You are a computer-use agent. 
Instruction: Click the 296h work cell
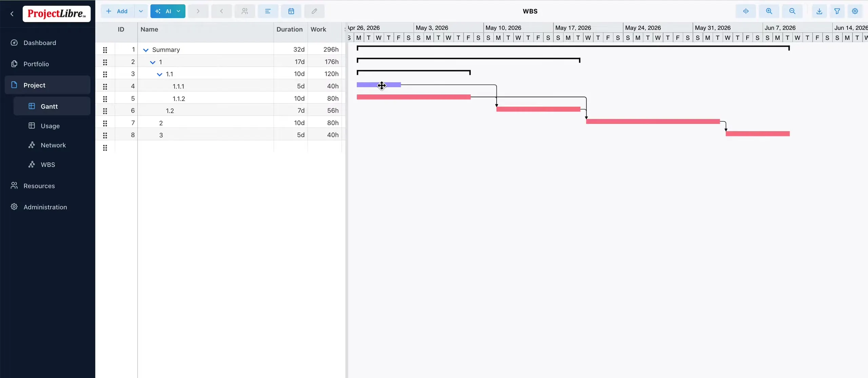[324, 49]
